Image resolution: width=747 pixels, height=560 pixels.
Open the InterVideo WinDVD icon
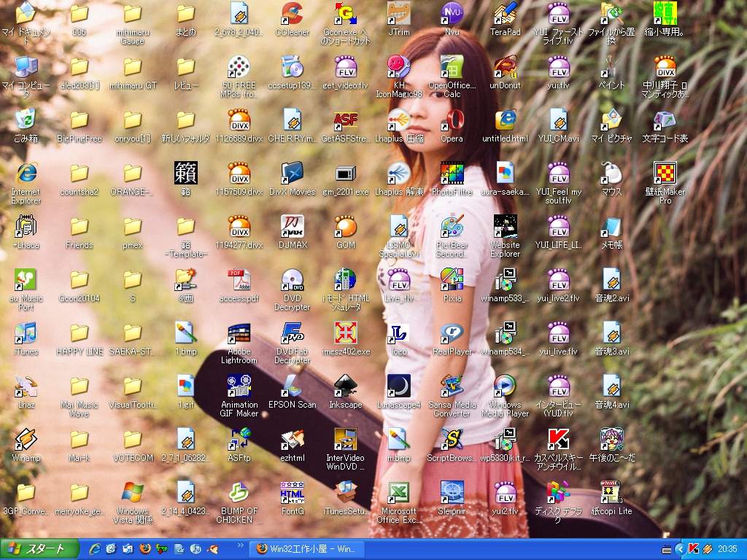[x=345, y=440]
